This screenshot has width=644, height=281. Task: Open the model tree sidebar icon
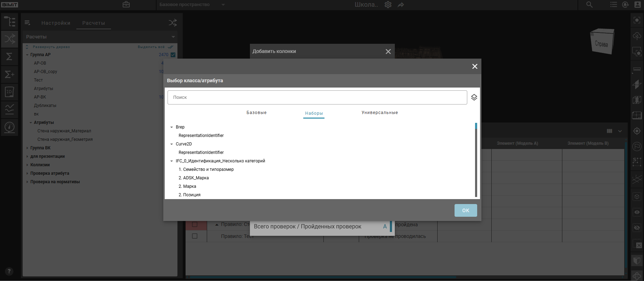[x=10, y=22]
